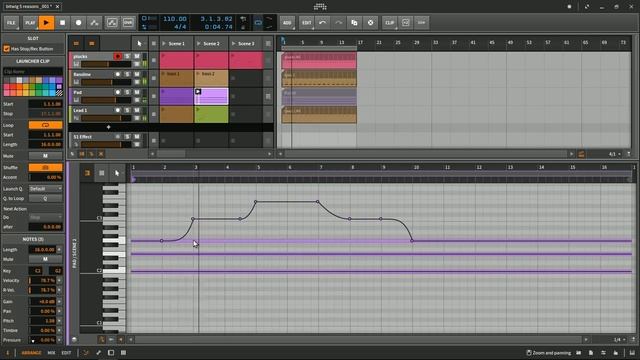Pick the red color swatch in the palette
Viewport: 640px width, 360px height.
point(13,87)
